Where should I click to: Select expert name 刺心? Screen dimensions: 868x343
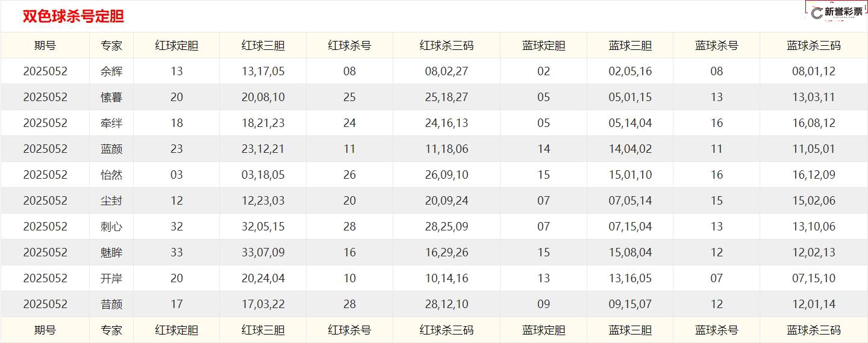click(111, 226)
